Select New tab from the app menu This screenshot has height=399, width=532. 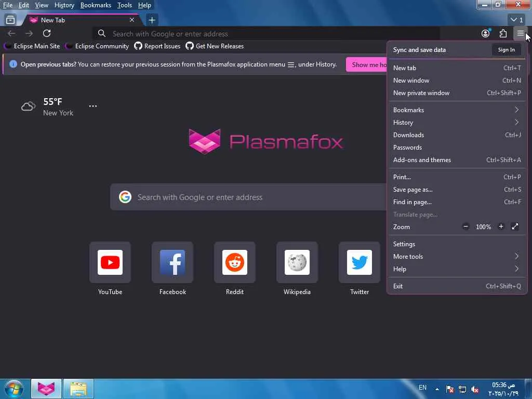(x=457, y=68)
